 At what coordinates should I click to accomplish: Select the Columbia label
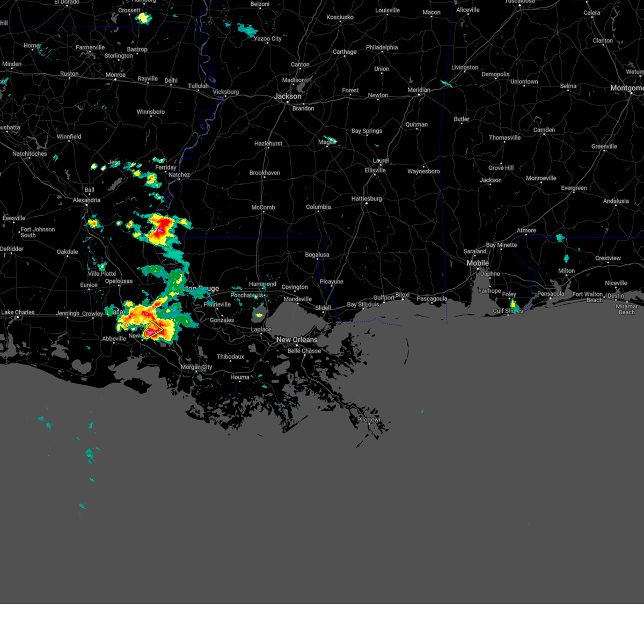(318, 207)
